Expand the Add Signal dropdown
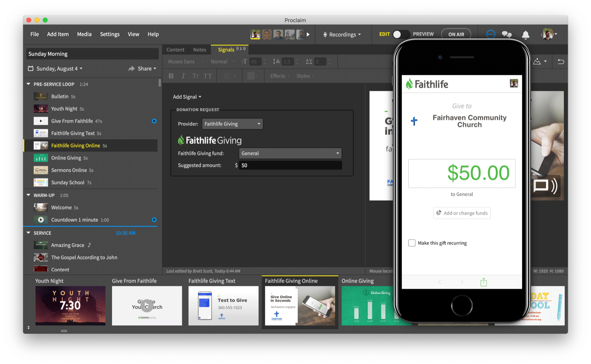The image size is (591, 364). (x=187, y=97)
